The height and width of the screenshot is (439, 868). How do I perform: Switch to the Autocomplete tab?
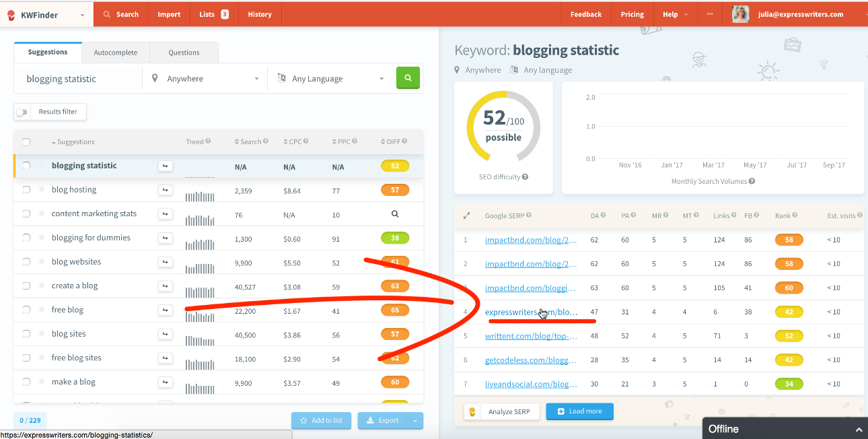(x=116, y=53)
